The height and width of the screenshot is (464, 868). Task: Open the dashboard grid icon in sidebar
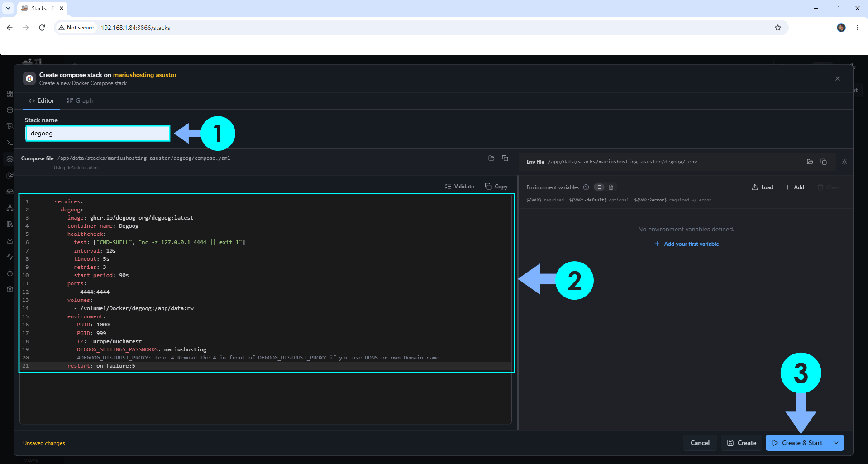(10, 94)
